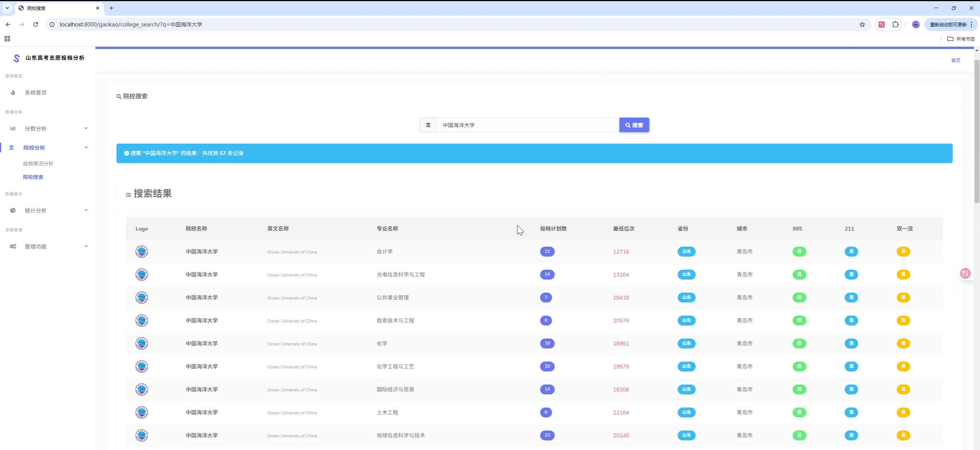
Task: Click the 重新启动即可更新 browser update button
Action: (x=951, y=25)
